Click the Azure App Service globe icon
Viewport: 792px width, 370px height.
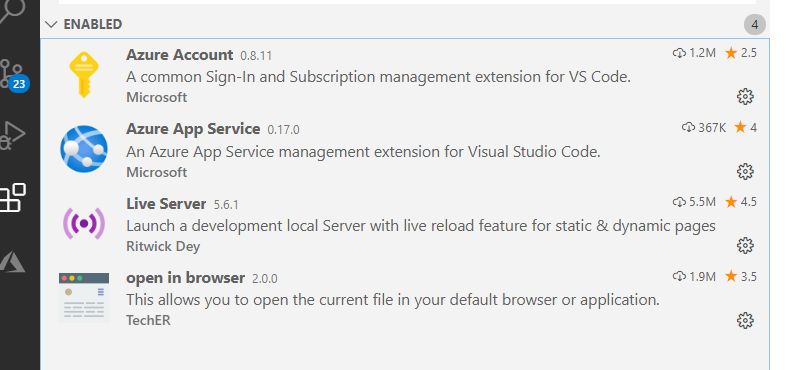coord(84,149)
